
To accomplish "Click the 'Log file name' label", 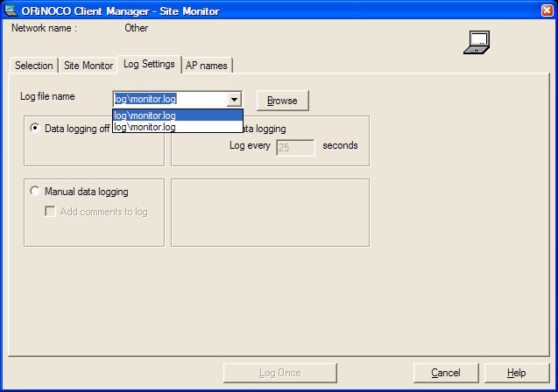I will pyautogui.click(x=47, y=96).
